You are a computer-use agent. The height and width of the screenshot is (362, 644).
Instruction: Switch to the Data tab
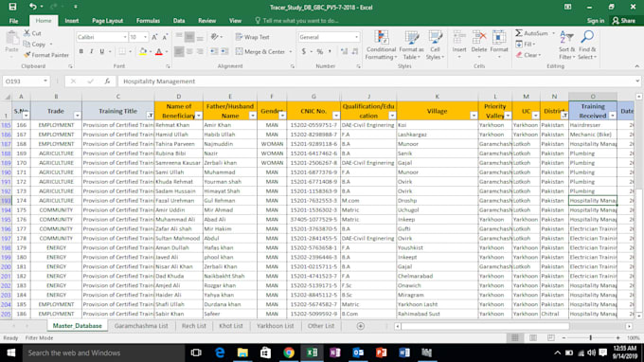[x=179, y=21]
